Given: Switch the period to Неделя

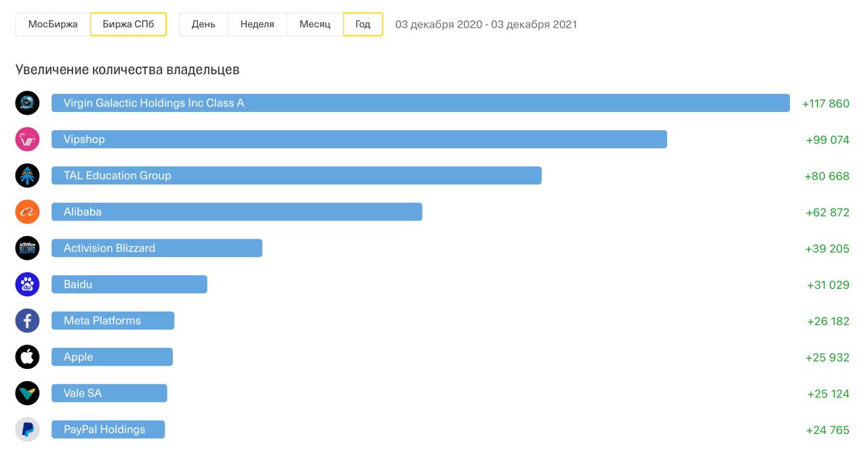Looking at the screenshot, I should [x=257, y=24].
